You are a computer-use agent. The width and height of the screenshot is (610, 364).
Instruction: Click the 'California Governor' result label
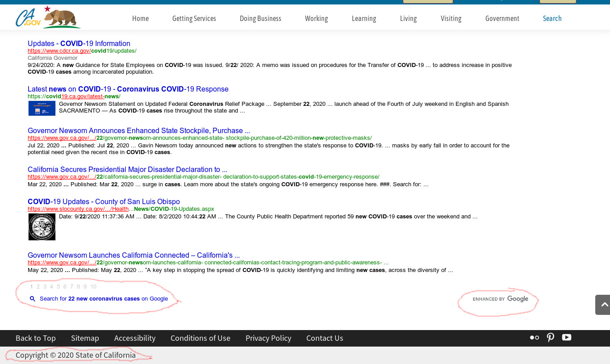tap(53, 58)
